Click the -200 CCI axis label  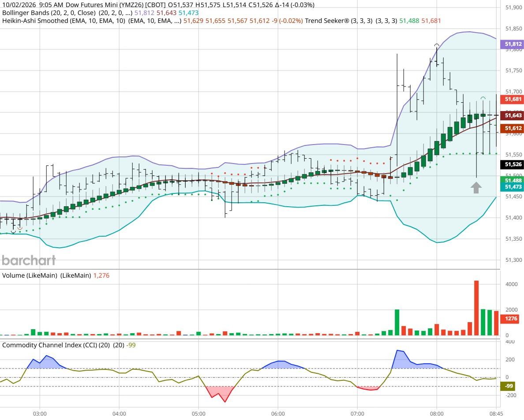(x=511, y=395)
